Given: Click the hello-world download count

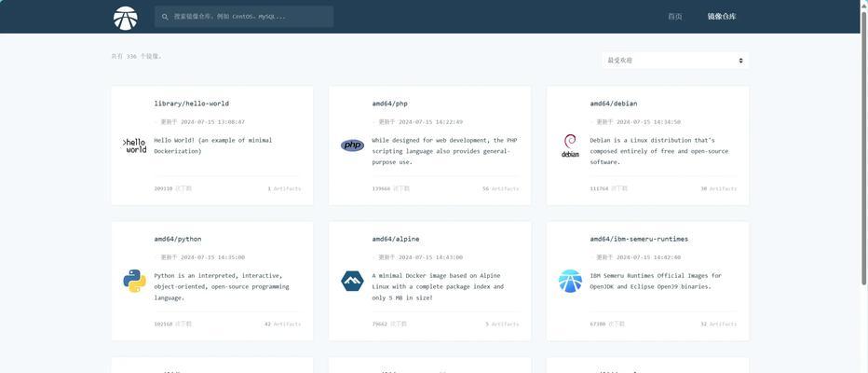Looking at the screenshot, I should point(172,189).
